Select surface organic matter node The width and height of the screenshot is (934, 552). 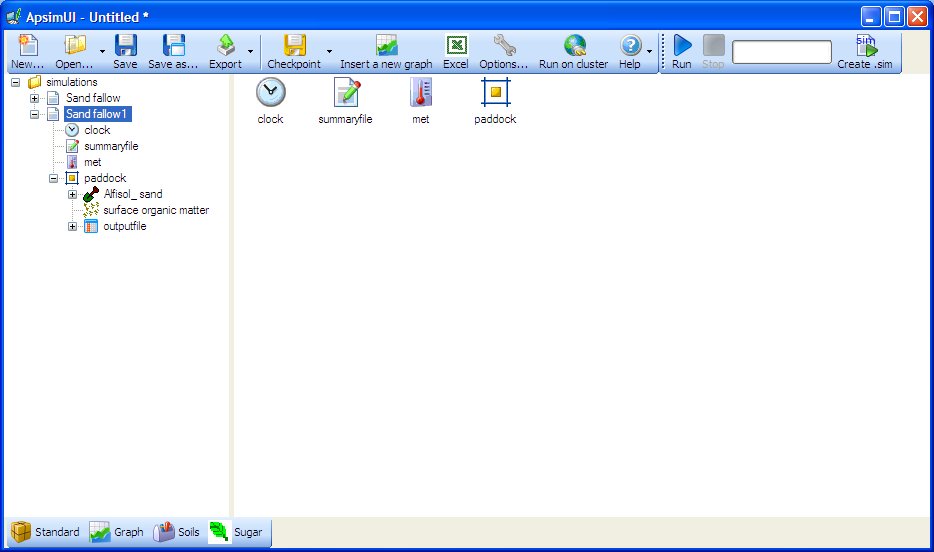coord(156,210)
